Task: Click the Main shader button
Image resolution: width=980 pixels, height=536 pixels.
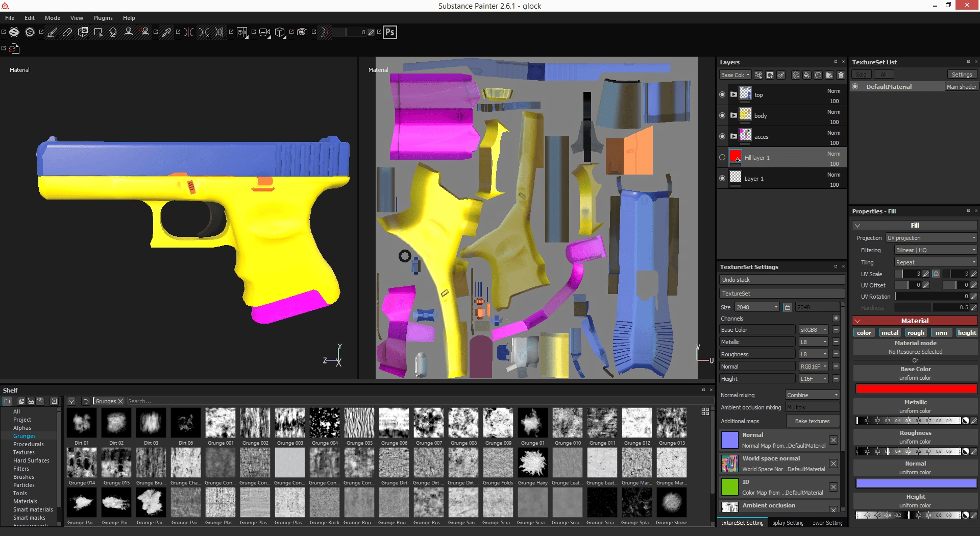Action: point(961,87)
